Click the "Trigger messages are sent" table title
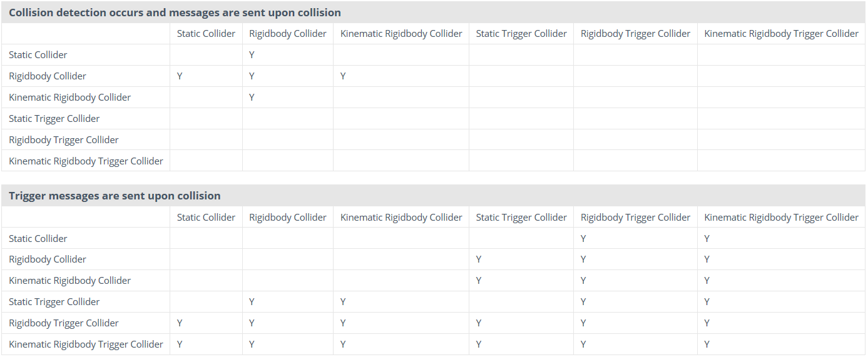Viewport: 868px width, 357px height. point(115,196)
